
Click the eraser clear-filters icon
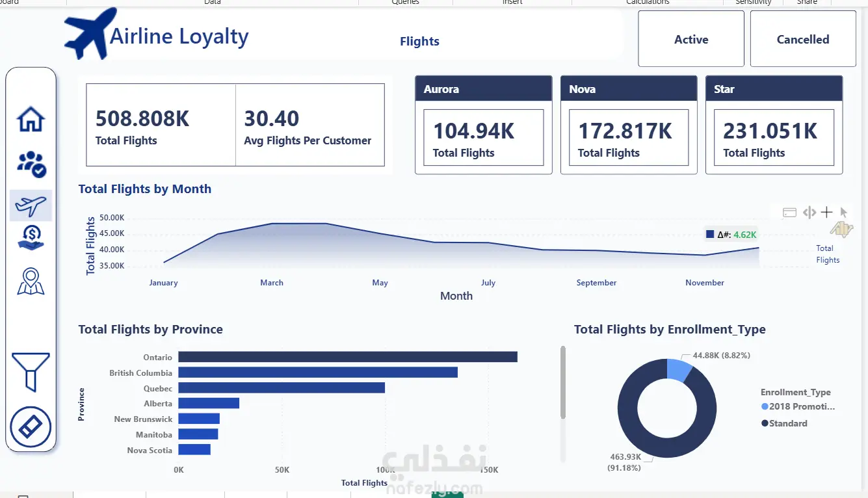click(31, 426)
